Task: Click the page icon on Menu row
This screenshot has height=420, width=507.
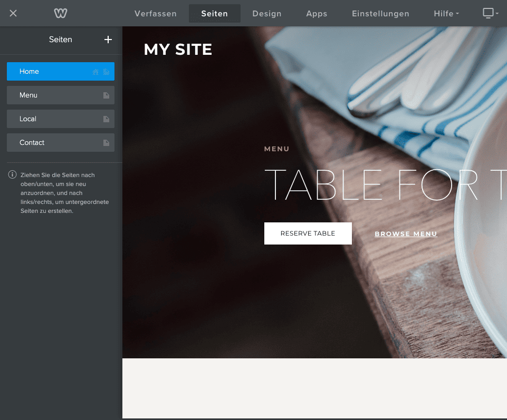Action: 106,95
